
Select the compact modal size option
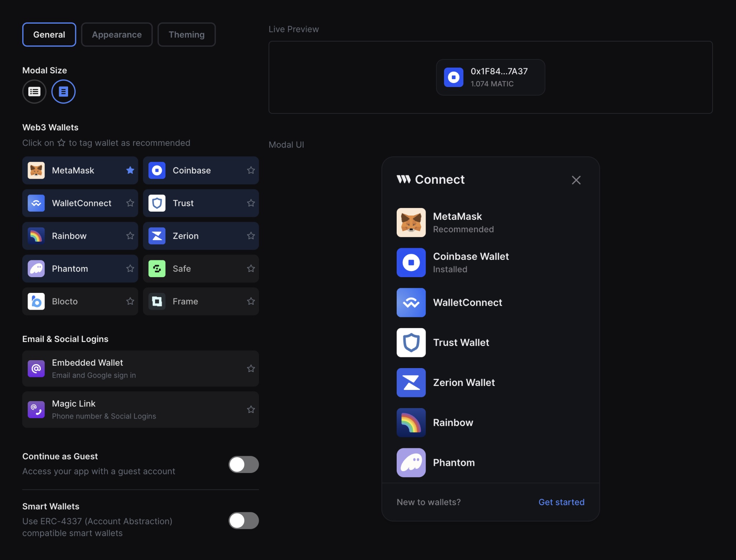[34, 91]
